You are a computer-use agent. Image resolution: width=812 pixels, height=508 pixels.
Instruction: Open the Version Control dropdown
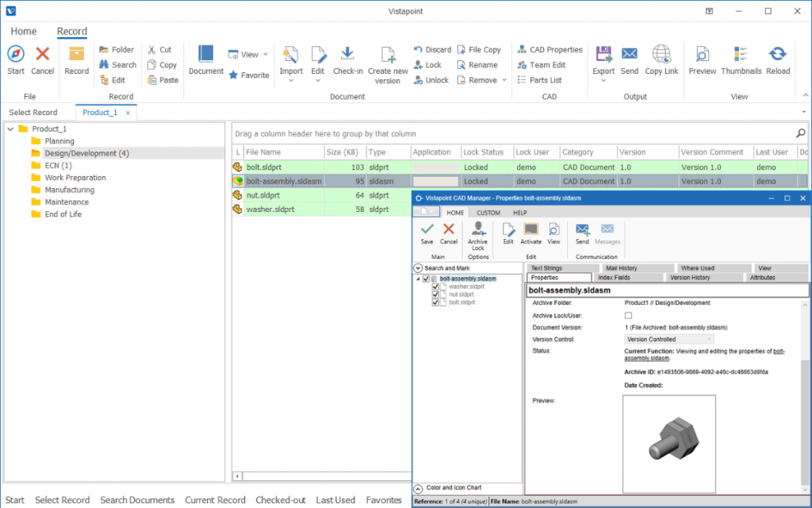[x=708, y=338]
